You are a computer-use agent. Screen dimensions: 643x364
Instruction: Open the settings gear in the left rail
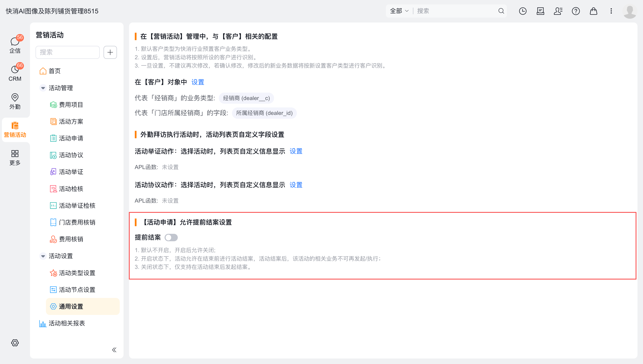tap(15, 343)
